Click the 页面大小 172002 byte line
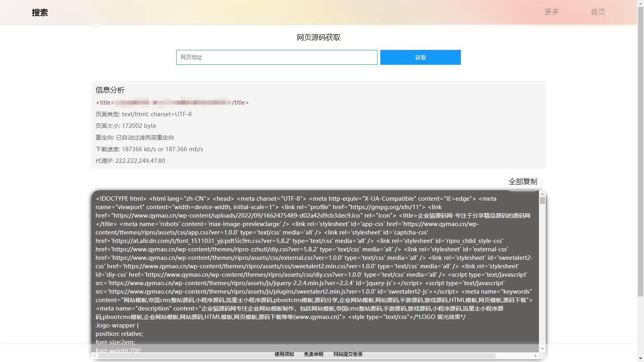Image resolution: width=644 pixels, height=362 pixels. coord(126,126)
